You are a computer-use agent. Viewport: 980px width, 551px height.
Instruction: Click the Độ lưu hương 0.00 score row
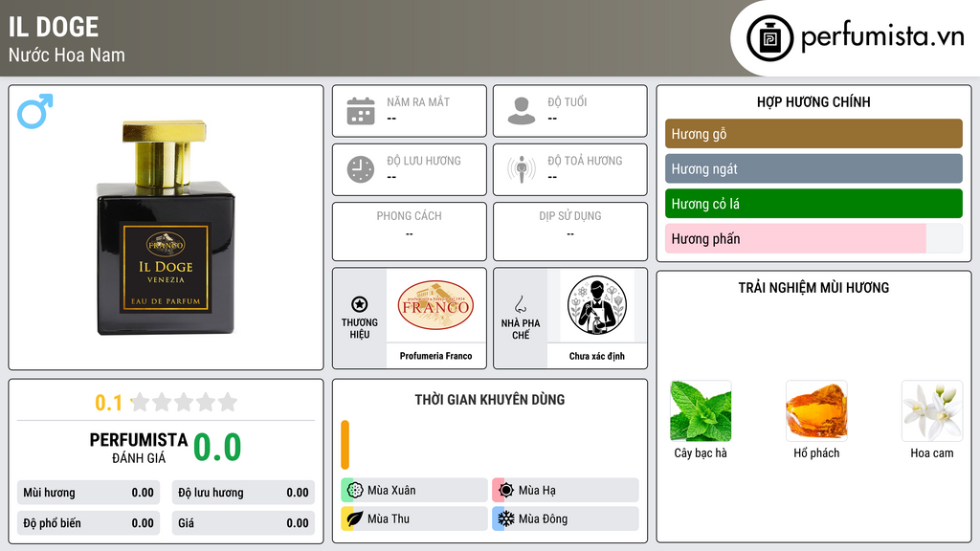coord(243,493)
